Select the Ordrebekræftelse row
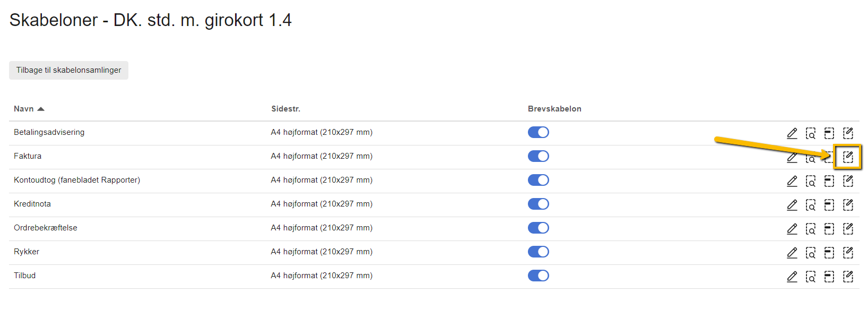This screenshot has height=309, width=868. [x=45, y=228]
